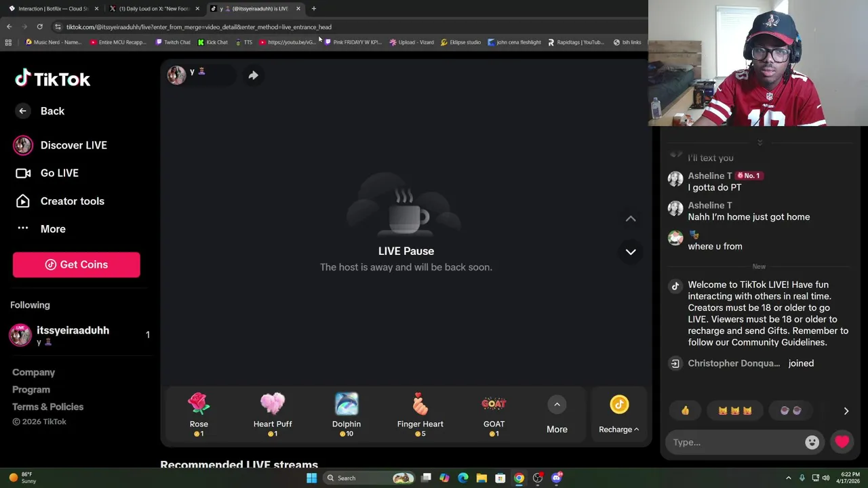Image resolution: width=868 pixels, height=488 pixels.
Task: Close the TikTok LIVE browser tab
Action: pos(298,8)
